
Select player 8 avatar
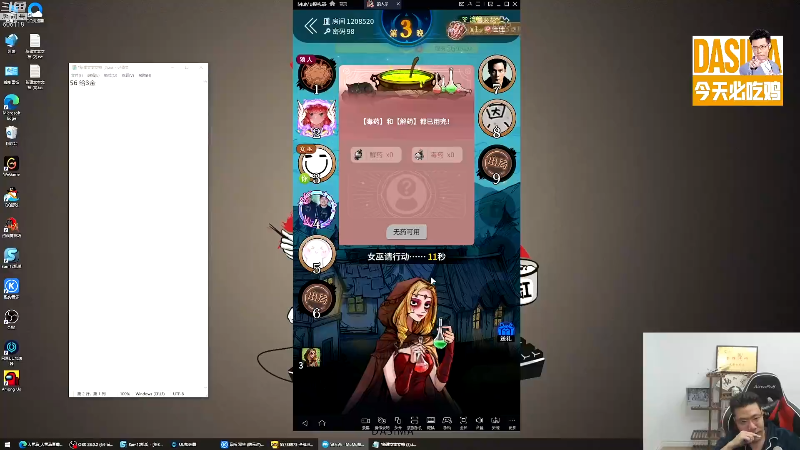pos(496,118)
